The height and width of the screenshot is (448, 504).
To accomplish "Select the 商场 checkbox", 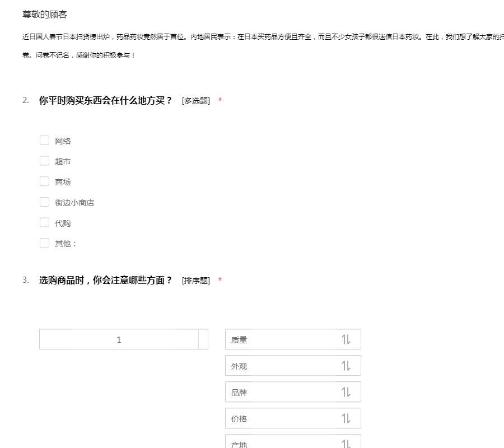I will 45,181.
